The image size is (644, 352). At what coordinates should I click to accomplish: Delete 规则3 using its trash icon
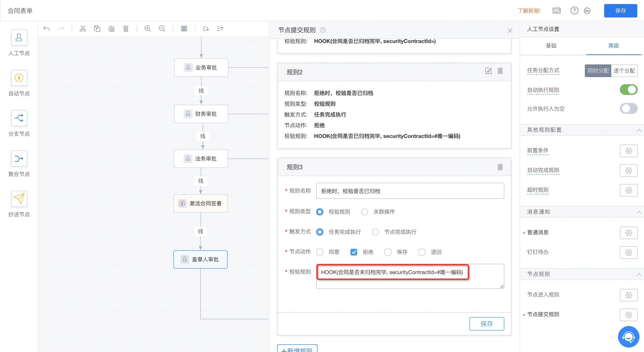[x=500, y=167]
